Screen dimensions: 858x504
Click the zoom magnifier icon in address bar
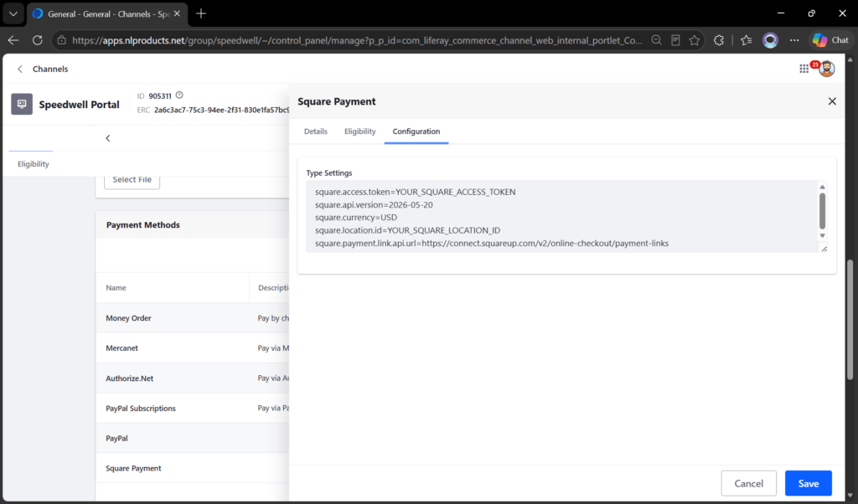tap(656, 40)
